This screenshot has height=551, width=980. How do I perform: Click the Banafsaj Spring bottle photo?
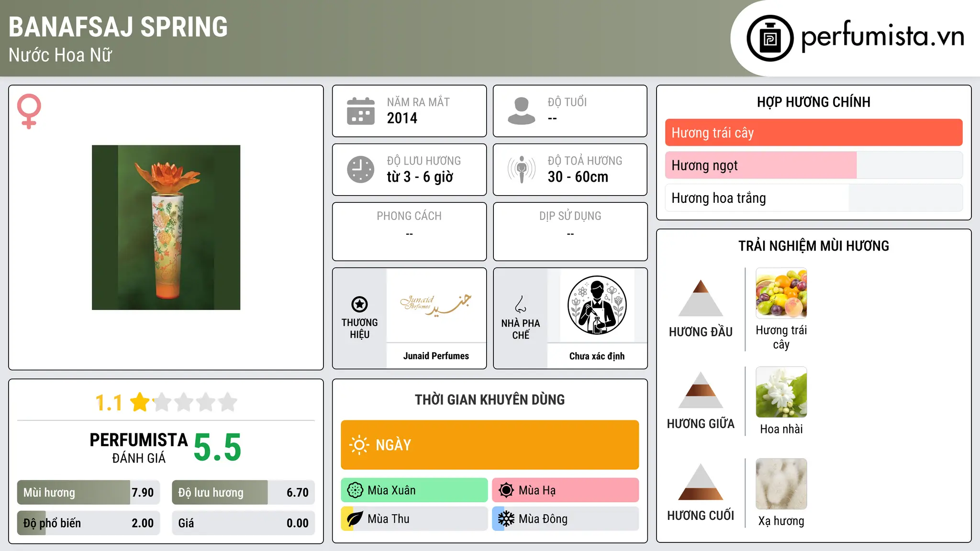click(x=166, y=228)
